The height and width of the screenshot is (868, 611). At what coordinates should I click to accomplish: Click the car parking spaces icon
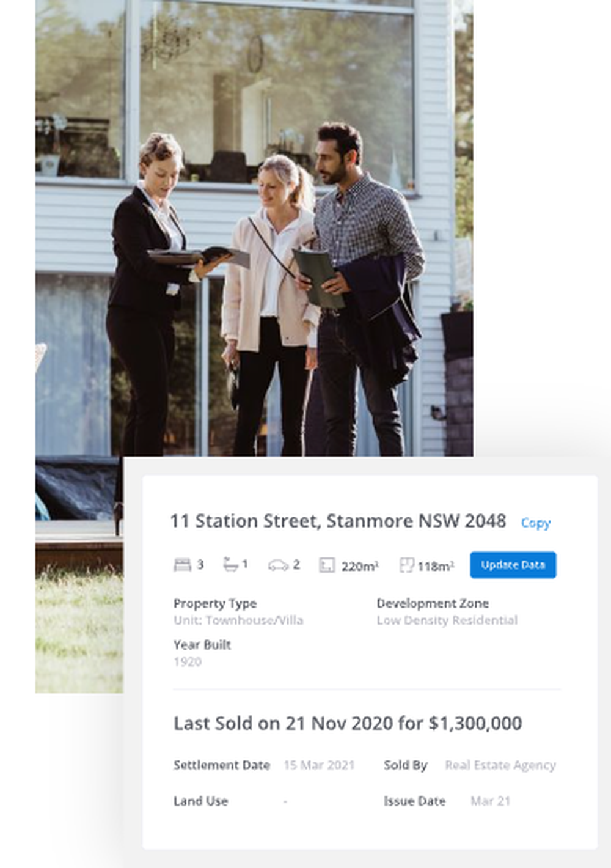(x=278, y=565)
